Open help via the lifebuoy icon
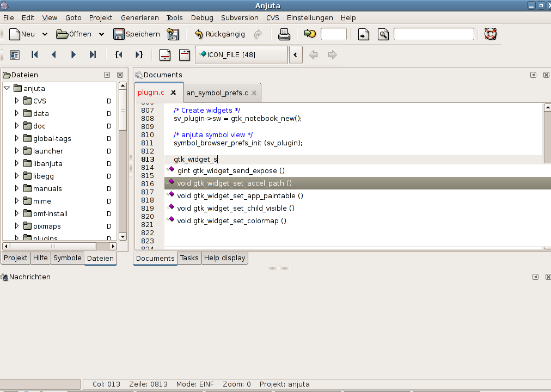This screenshot has height=392, width=551. 490,34
